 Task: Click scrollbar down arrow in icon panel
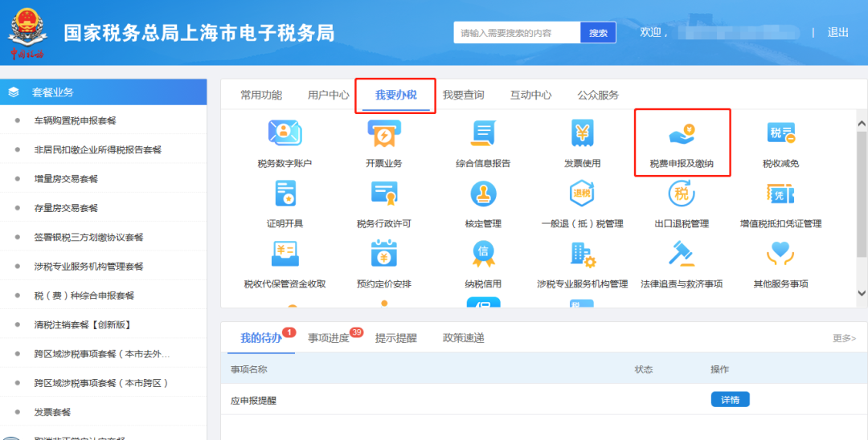point(862,293)
